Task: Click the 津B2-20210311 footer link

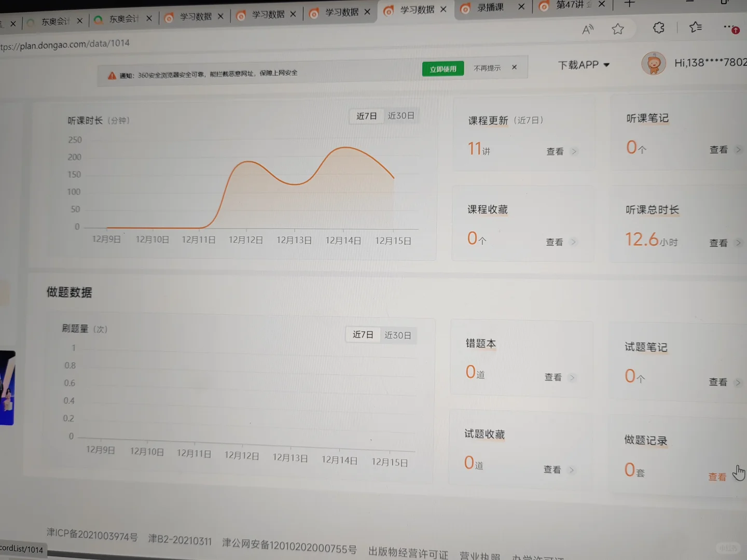Action: 180,540
